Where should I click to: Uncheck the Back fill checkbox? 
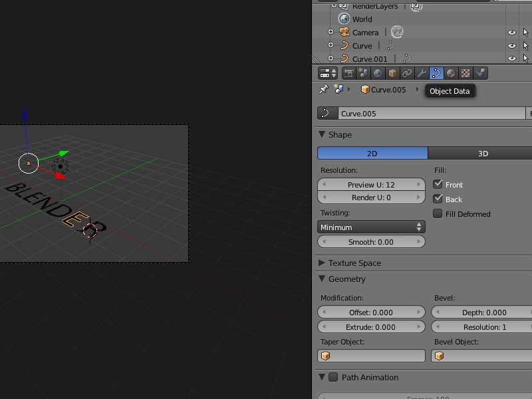[438, 199]
